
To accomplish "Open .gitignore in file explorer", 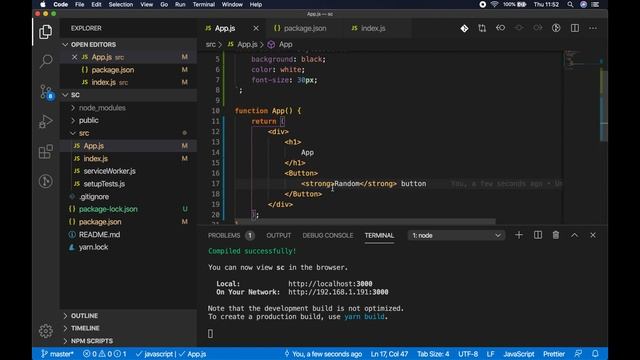I will pyautogui.click(x=94, y=196).
